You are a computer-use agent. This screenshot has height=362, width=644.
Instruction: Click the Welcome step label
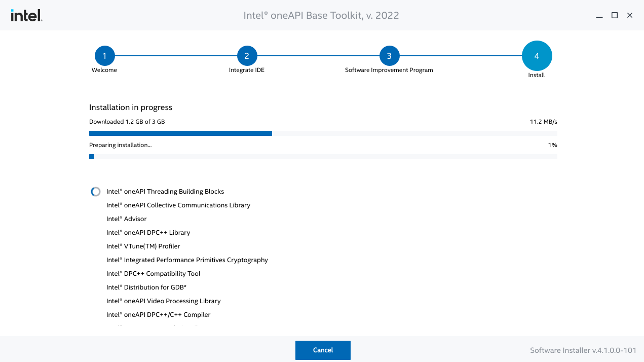tap(104, 70)
